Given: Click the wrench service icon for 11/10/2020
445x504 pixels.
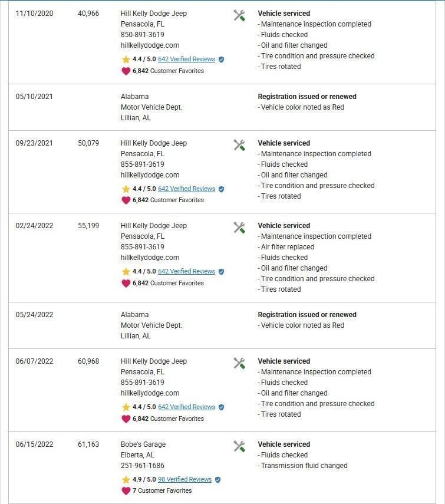Looking at the screenshot, I should (239, 16).
